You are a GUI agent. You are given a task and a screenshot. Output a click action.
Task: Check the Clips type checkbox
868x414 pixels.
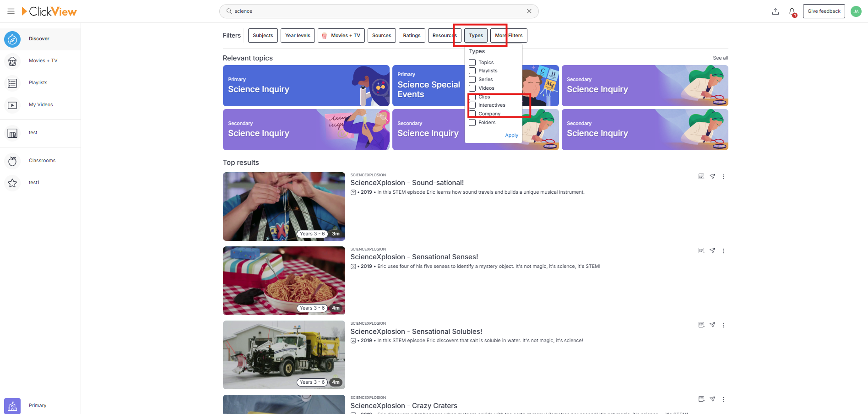(x=472, y=97)
